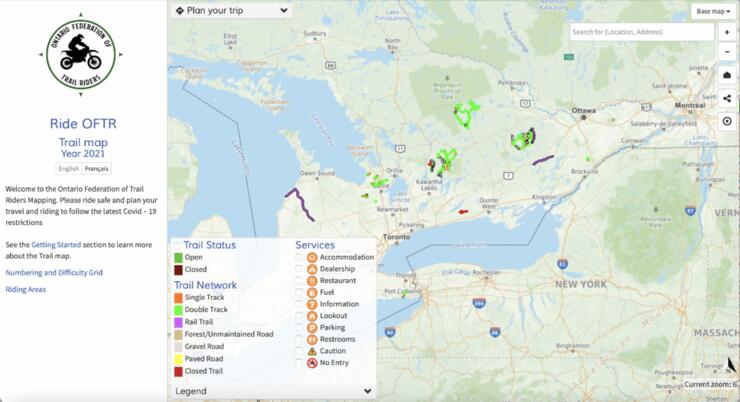740x402 pixels.
Task: Check the Trail Status layer checkbox
Action: (178, 245)
